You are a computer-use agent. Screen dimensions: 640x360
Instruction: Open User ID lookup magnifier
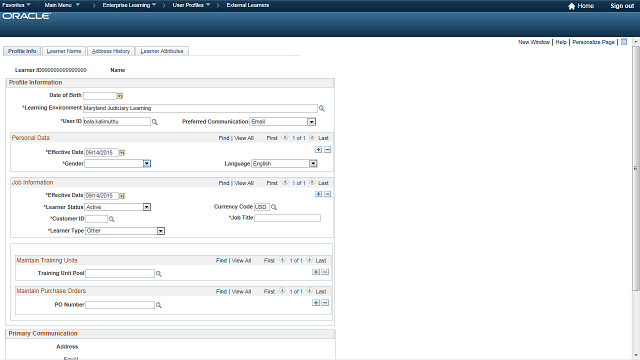[x=155, y=122]
